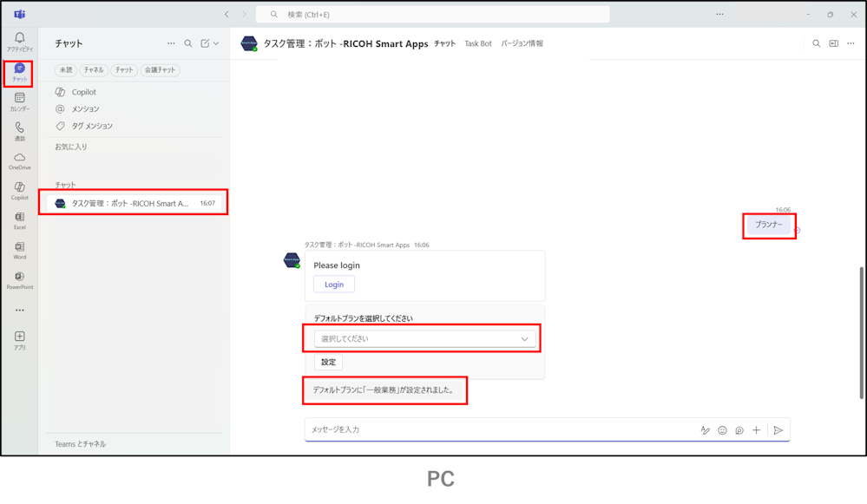This screenshot has height=504, width=867.
Task: Open the emoji picker in compose box
Action: pyautogui.click(x=722, y=430)
